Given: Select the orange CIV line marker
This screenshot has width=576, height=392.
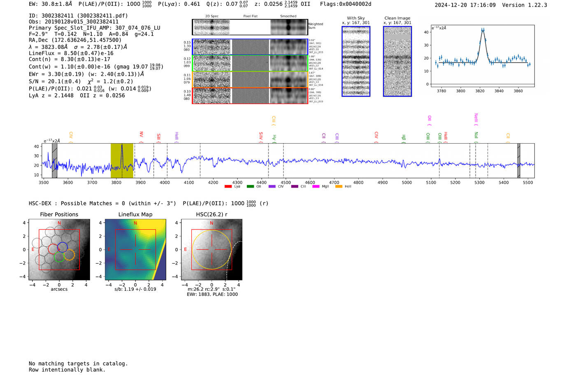Looking at the screenshot, I should tap(71, 138).
